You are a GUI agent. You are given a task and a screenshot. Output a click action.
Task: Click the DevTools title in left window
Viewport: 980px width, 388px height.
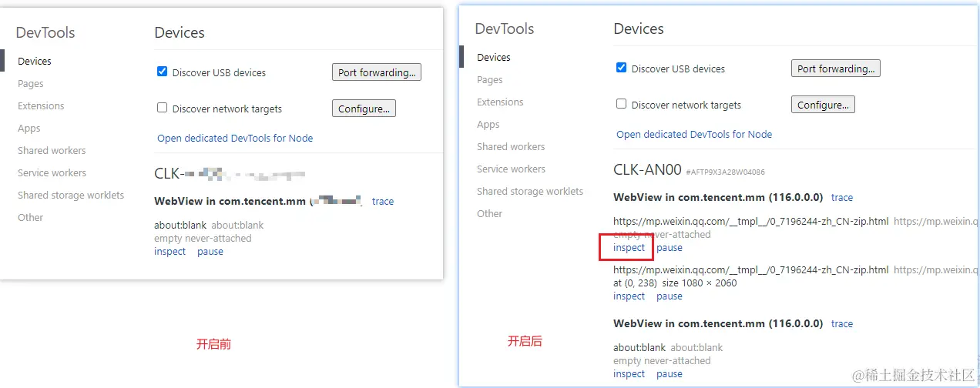tap(45, 32)
